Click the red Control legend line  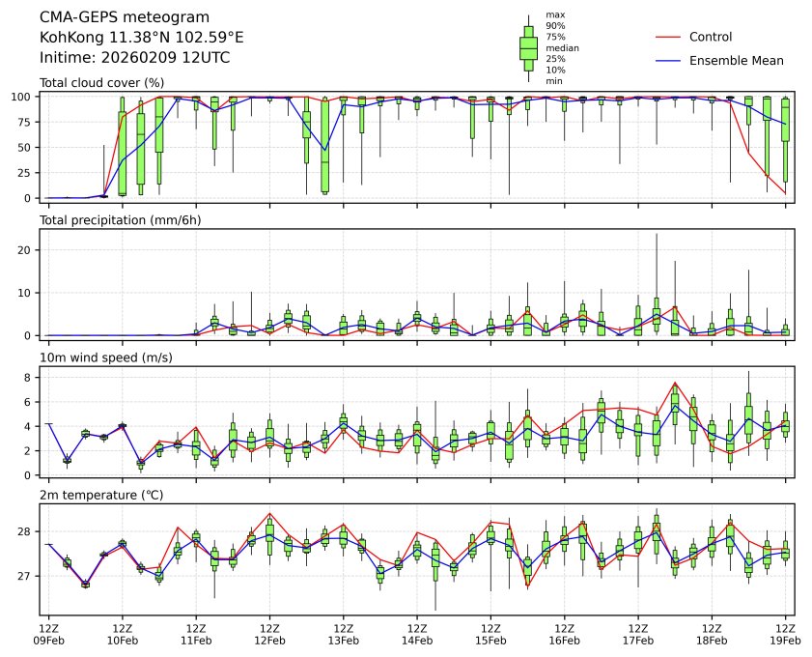(668, 37)
